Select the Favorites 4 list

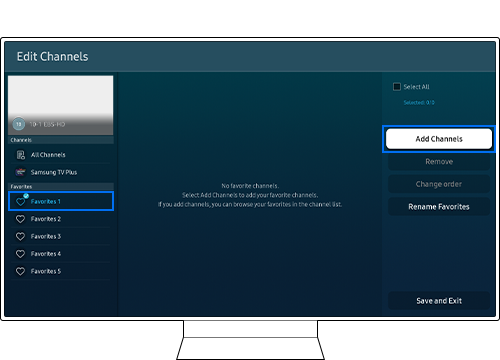pos(61,254)
